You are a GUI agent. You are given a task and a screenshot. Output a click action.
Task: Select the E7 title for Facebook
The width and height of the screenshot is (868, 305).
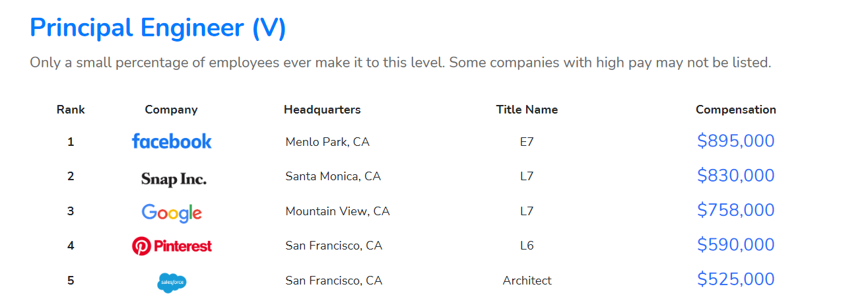click(527, 142)
